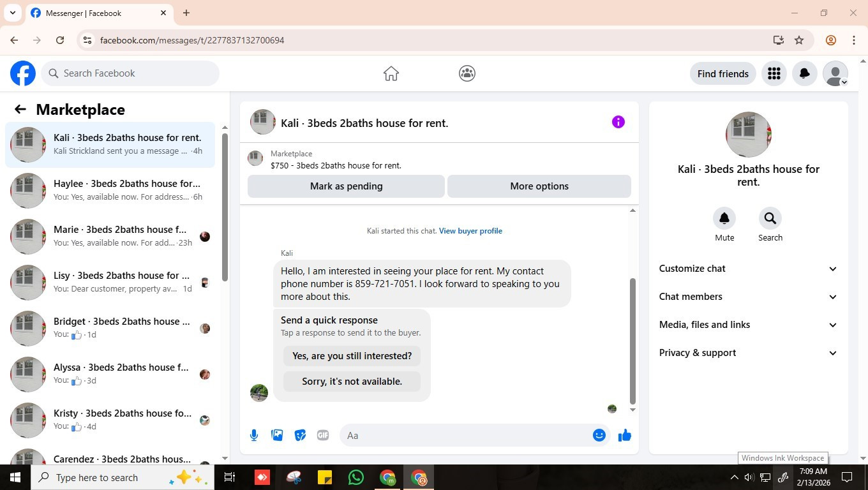The height and width of the screenshot is (490, 868).
Task: Expand Chat members section
Action: [748, 297]
